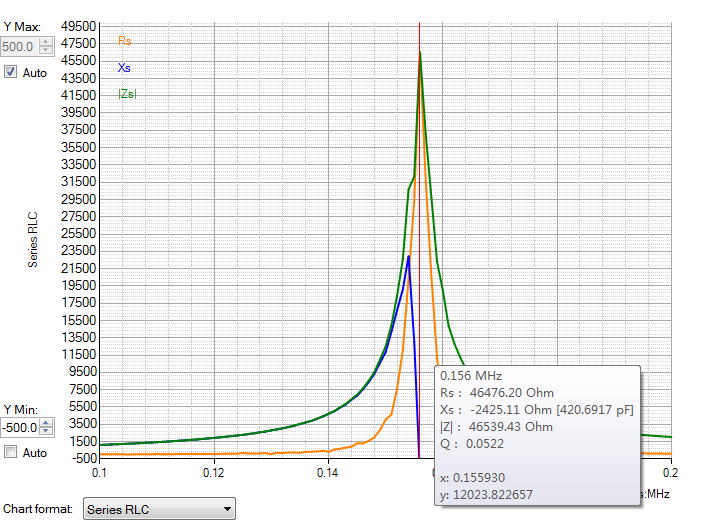Click the 0.12 label on the frequency axis
Viewport: 704px width, 522px height.
[x=214, y=471]
